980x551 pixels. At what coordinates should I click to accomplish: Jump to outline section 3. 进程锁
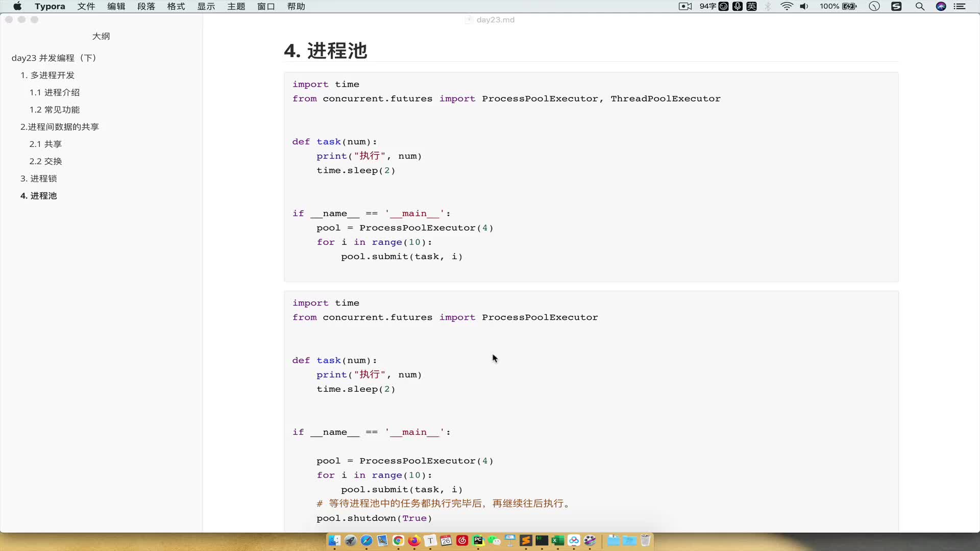pos(39,179)
